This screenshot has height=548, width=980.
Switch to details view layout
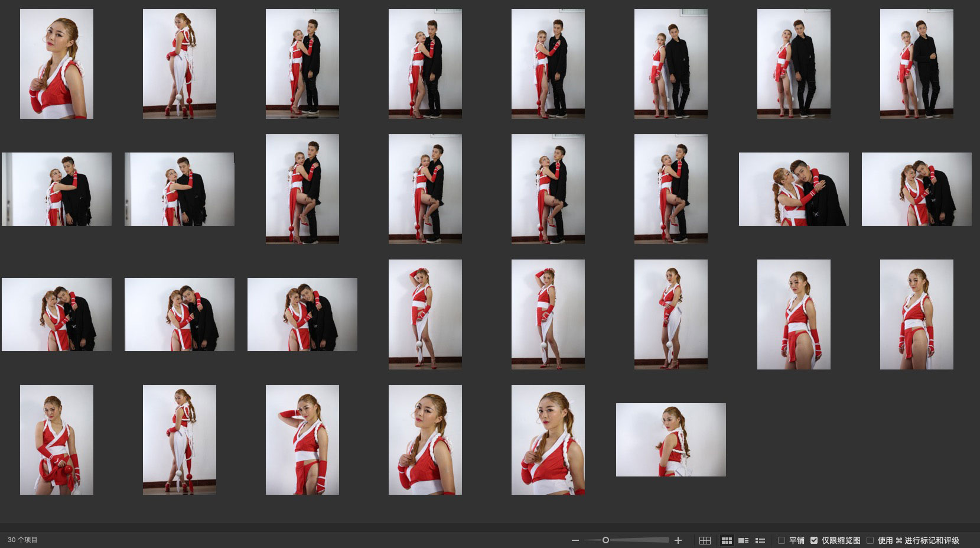tap(744, 540)
